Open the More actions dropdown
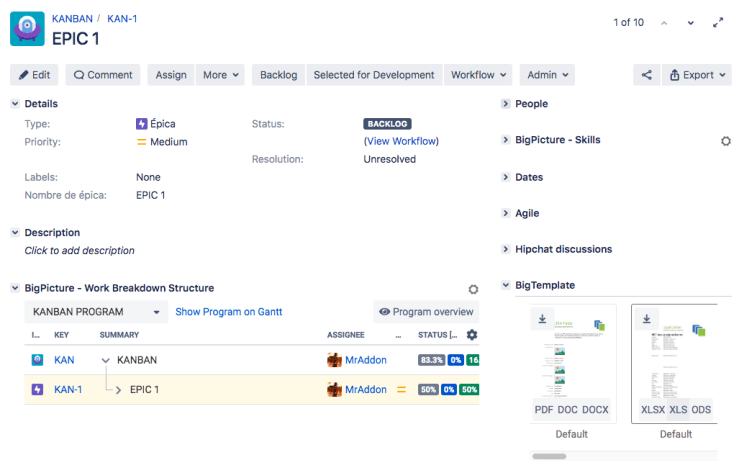Image resolution: width=739 pixels, height=473 pixels. (221, 75)
